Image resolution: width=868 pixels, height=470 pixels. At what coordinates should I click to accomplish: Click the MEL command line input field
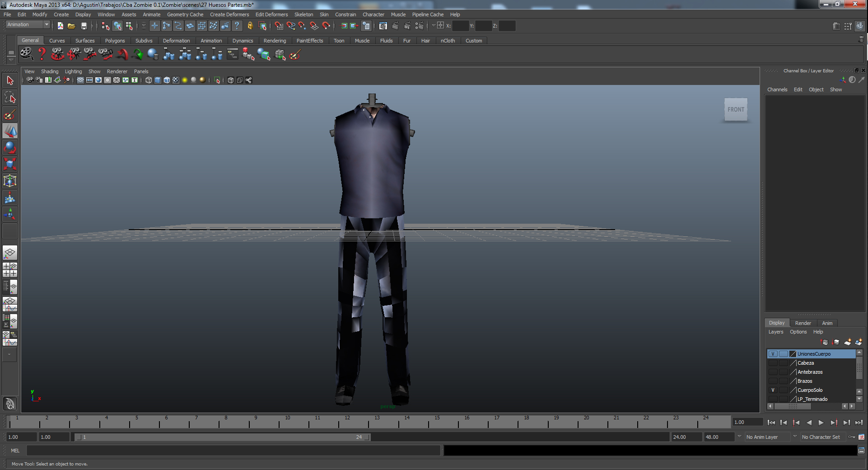click(233, 451)
